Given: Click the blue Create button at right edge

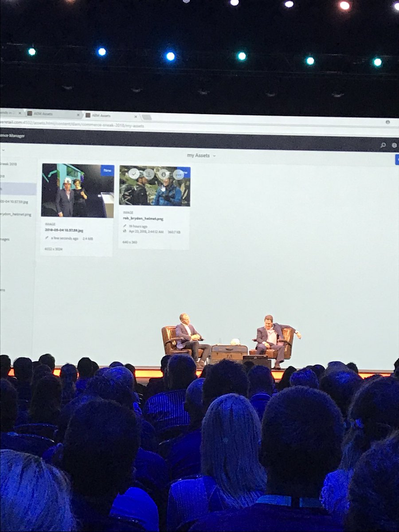Looking at the screenshot, I should 397,160.
